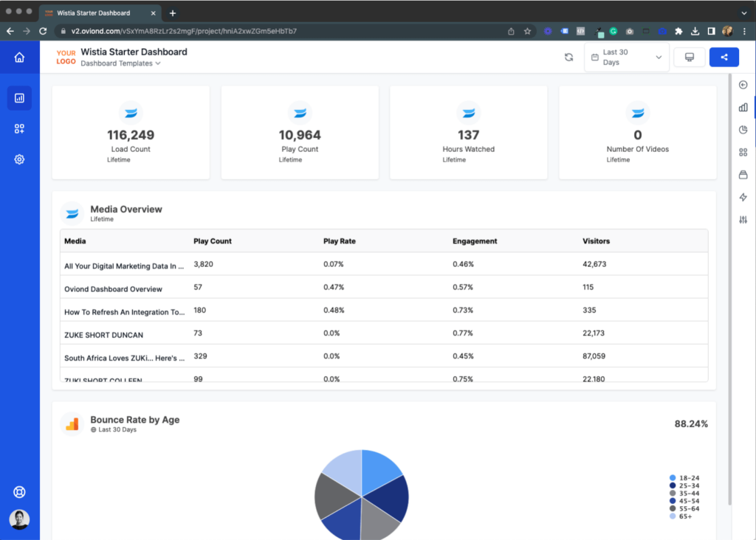
Task: Open Chrome three-dot menu
Action: pos(744,31)
